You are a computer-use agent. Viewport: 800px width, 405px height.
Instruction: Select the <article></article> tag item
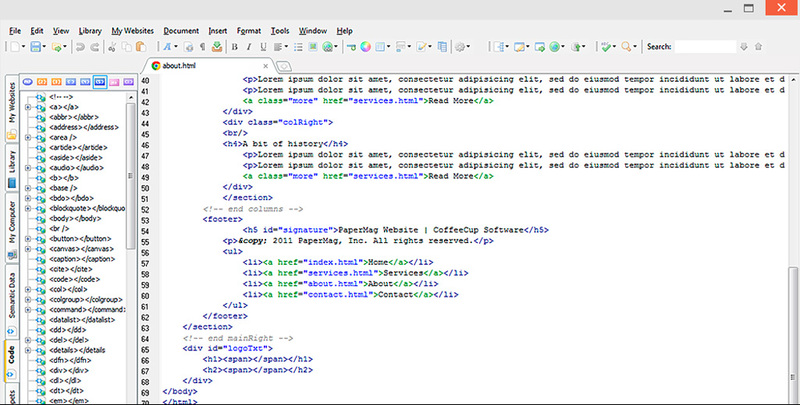(78, 147)
